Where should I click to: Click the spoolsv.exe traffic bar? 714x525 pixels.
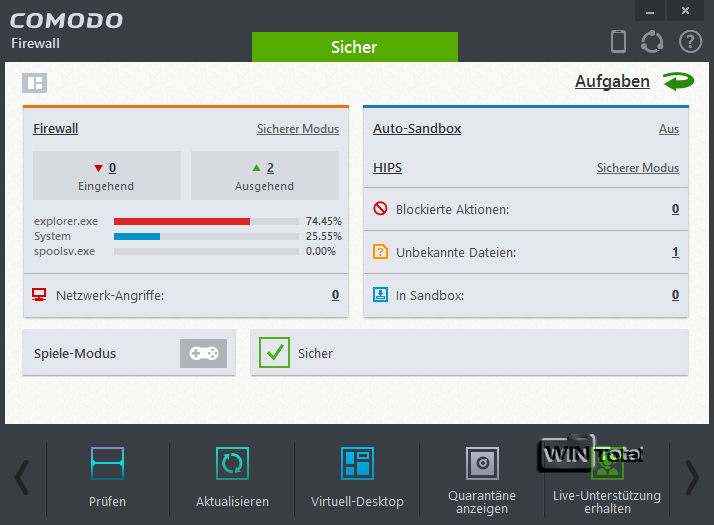tap(206, 251)
